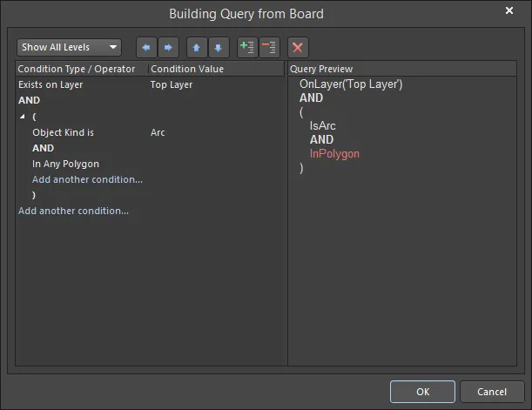This screenshot has width=532, height=410.
Task: Click the left arrow (decrease indent) icon
Action: click(x=146, y=48)
